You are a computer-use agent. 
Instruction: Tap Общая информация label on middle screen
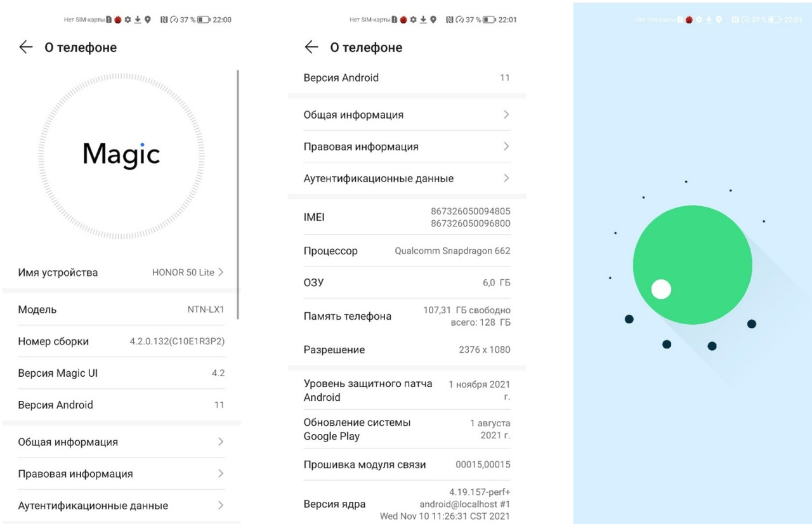tap(353, 115)
